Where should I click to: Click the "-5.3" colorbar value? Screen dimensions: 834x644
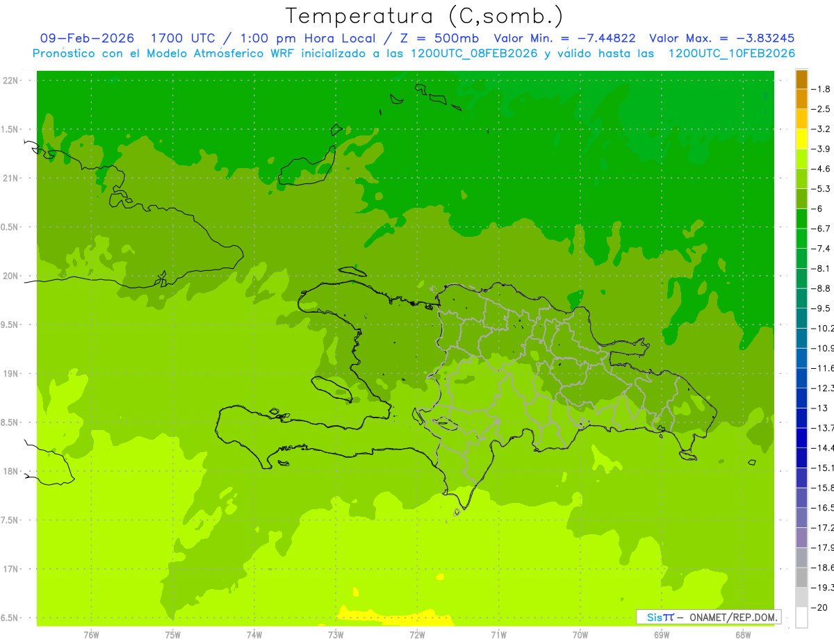[x=821, y=189]
